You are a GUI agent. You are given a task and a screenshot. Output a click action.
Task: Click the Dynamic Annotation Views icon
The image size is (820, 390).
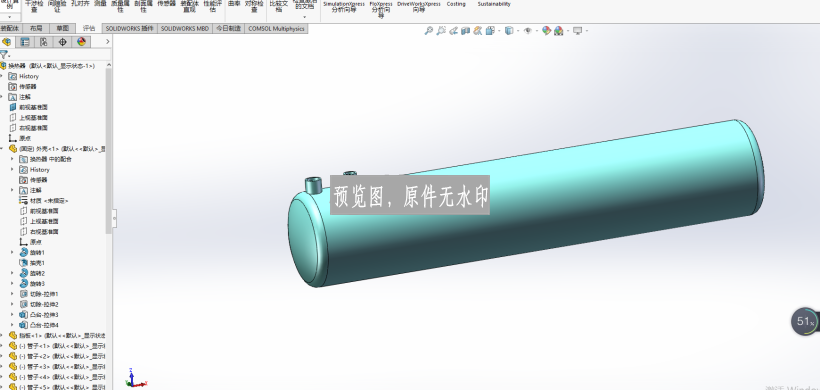pyautogui.click(x=477, y=31)
